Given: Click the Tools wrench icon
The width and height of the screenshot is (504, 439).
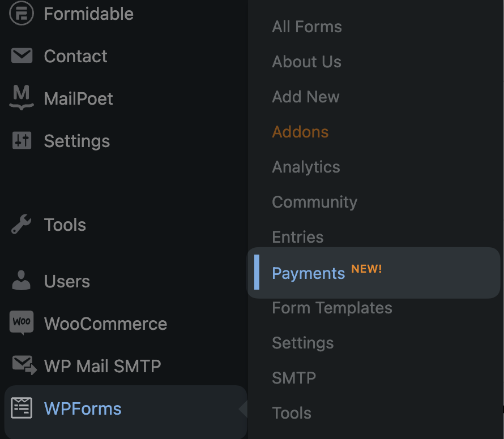Looking at the screenshot, I should click(x=21, y=224).
